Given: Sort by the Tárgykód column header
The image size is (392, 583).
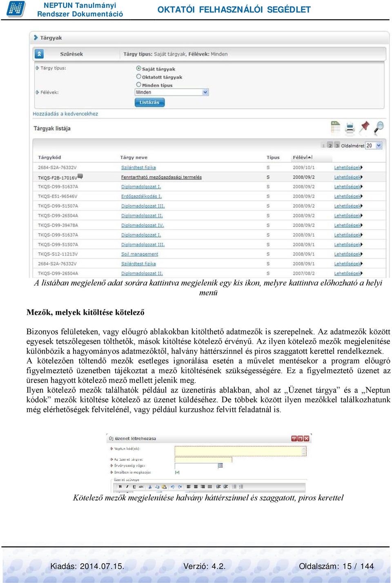Looking at the screenshot, I should pos(49,157).
